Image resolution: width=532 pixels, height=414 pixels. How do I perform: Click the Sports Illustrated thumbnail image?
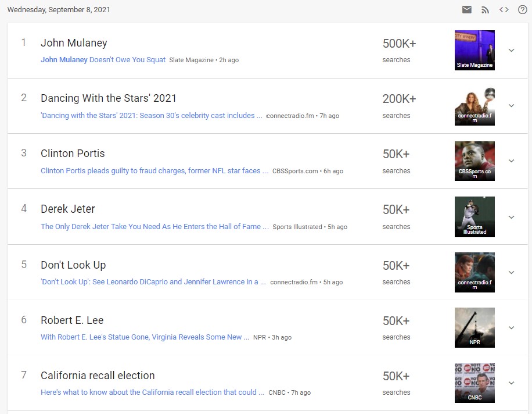[x=475, y=216]
